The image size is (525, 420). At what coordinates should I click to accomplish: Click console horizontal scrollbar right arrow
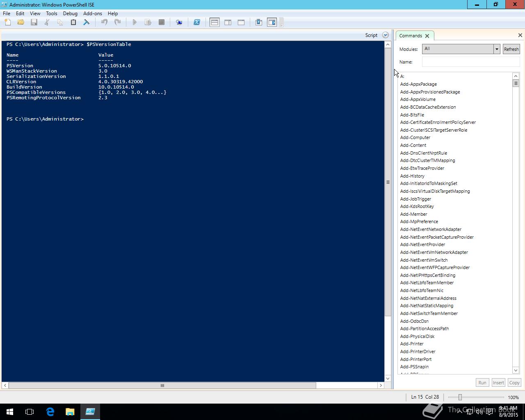[381, 385]
